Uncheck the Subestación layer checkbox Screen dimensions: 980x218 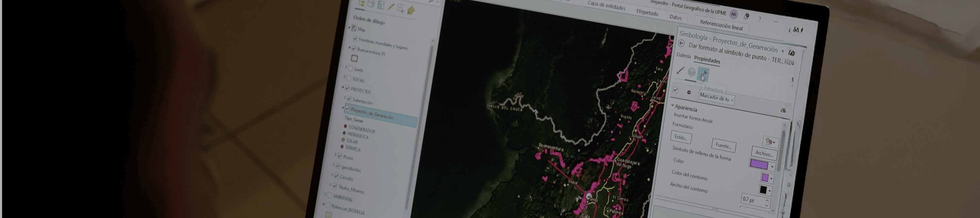point(349,99)
